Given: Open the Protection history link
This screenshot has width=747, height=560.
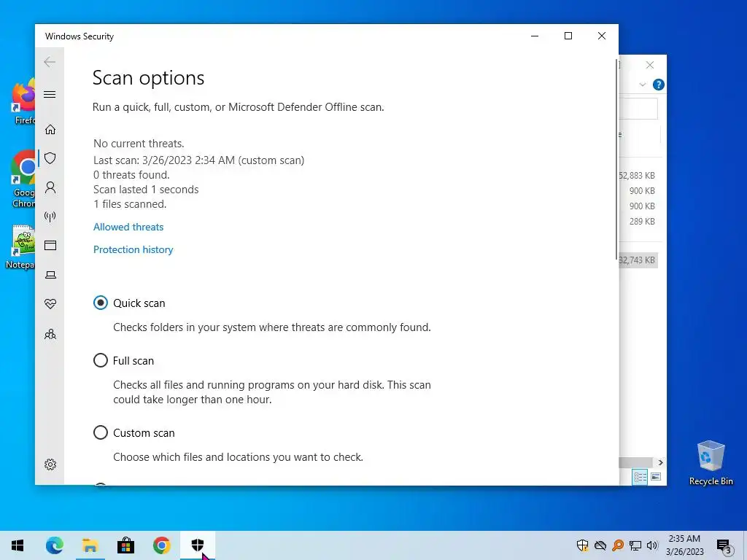Looking at the screenshot, I should coord(133,249).
